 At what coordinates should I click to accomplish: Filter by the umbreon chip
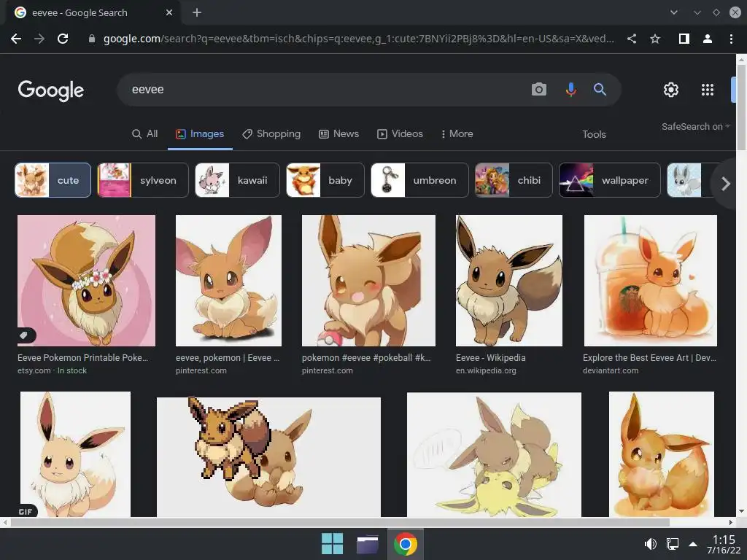pyautogui.click(x=419, y=180)
